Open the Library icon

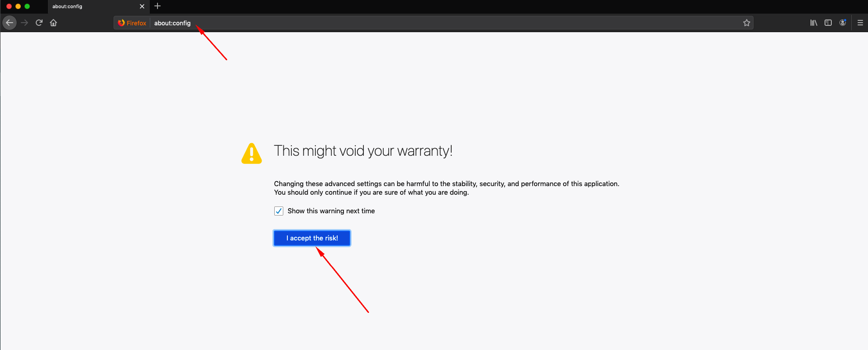(814, 23)
